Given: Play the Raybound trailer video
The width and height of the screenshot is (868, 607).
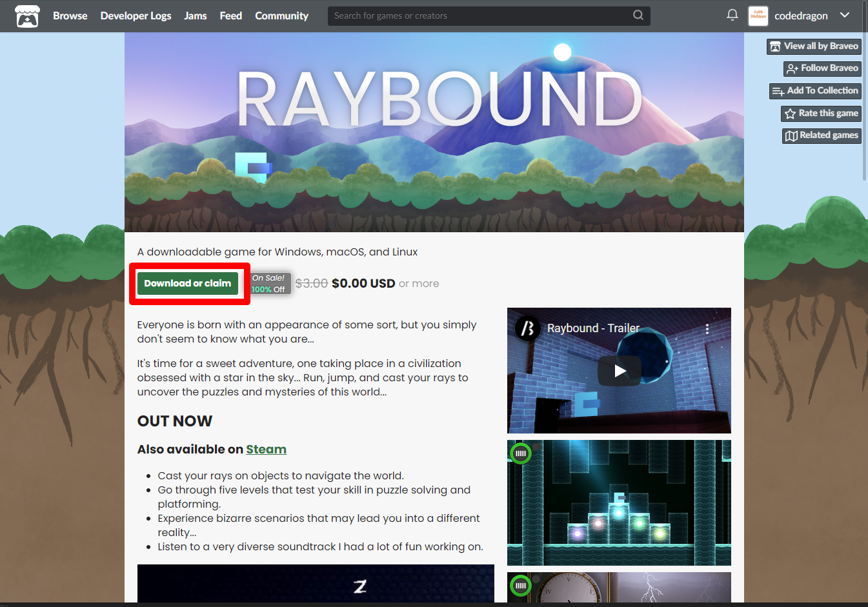Looking at the screenshot, I should tap(619, 371).
